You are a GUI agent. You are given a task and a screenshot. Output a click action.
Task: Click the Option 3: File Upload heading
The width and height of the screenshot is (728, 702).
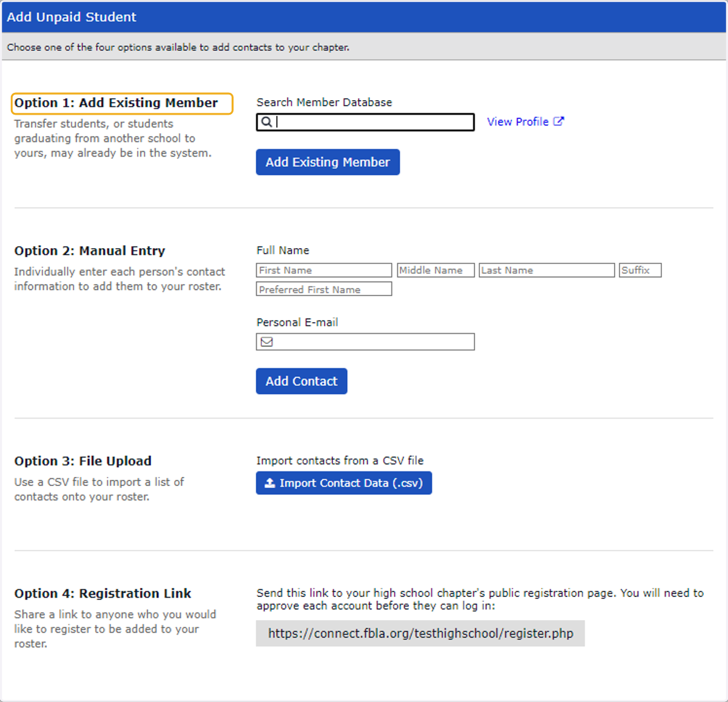coord(83,461)
